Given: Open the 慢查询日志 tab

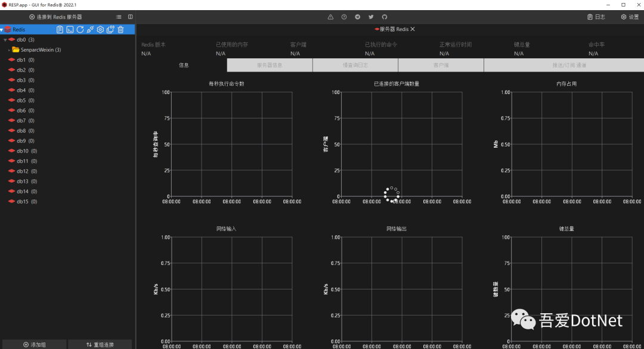Looking at the screenshot, I should click(355, 65).
